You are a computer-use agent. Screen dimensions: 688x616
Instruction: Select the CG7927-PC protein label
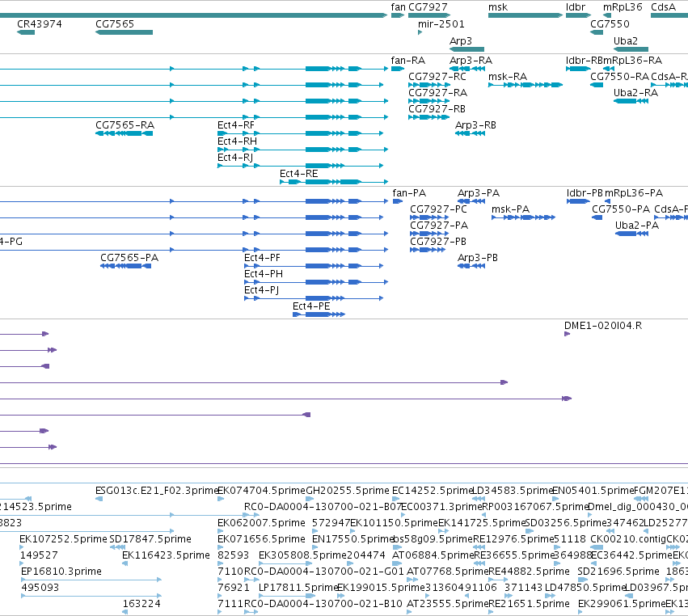tap(439, 209)
